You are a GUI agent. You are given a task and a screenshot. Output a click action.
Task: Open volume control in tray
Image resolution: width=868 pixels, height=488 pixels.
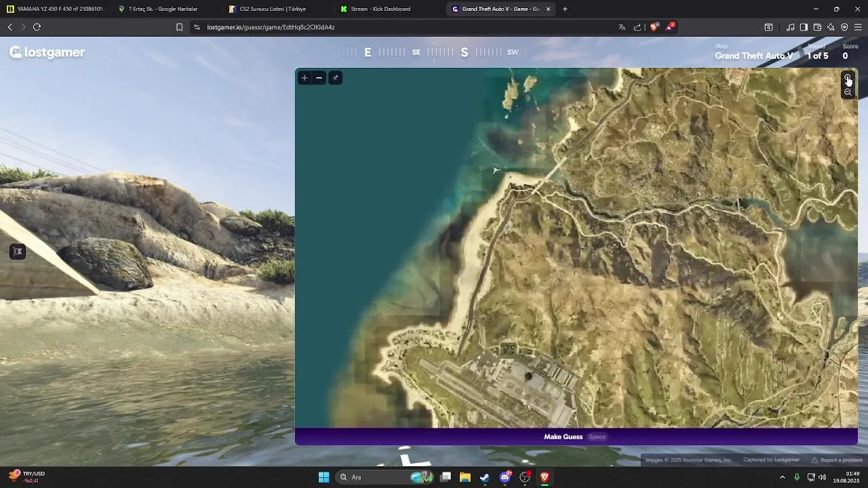(x=822, y=477)
